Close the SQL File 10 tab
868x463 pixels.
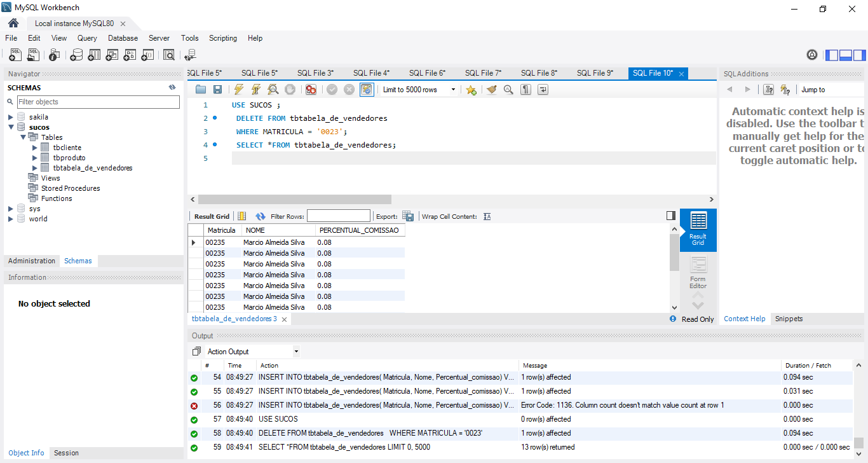coord(681,74)
